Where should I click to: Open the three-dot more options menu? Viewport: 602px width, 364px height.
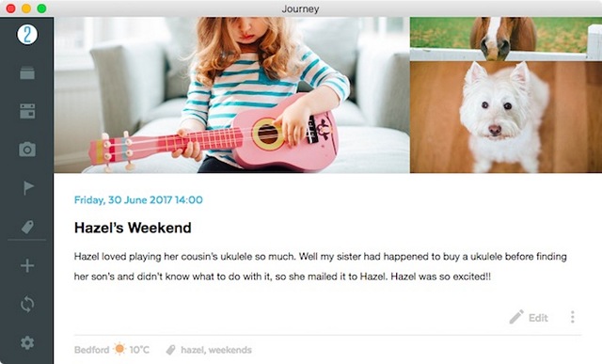573,317
